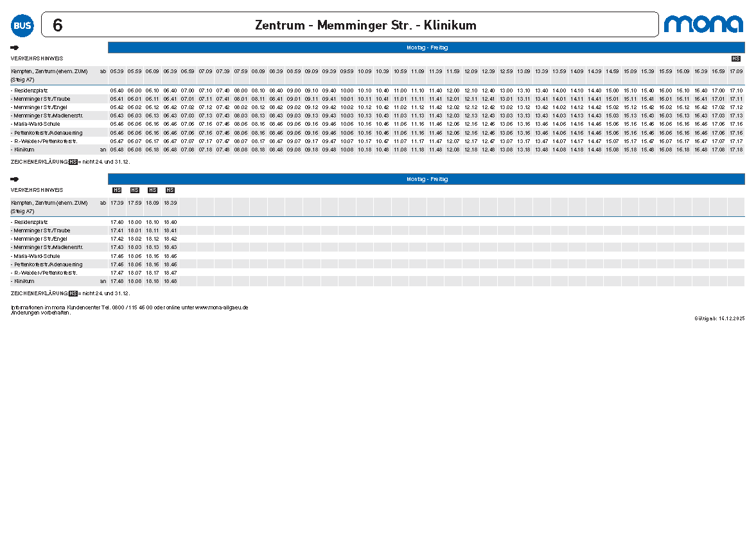Image resolution: width=756 pixels, height=534 pixels.
Task: Toggle the HS marker above the 17.59 column
Action: click(x=134, y=190)
